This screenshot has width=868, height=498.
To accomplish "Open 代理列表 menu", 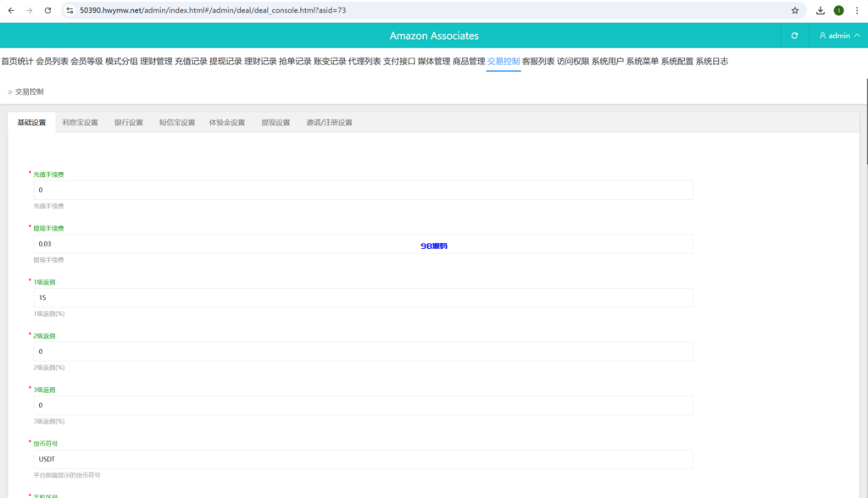I will (x=364, y=62).
